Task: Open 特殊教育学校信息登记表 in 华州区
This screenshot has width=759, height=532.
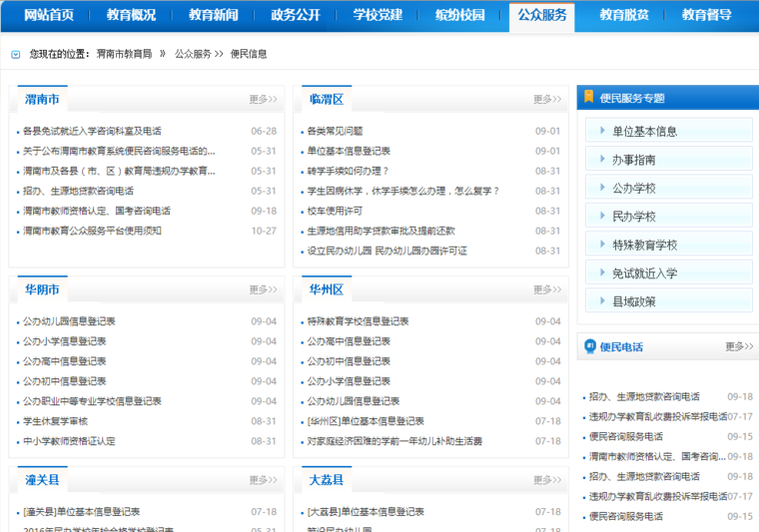Action: click(x=358, y=321)
